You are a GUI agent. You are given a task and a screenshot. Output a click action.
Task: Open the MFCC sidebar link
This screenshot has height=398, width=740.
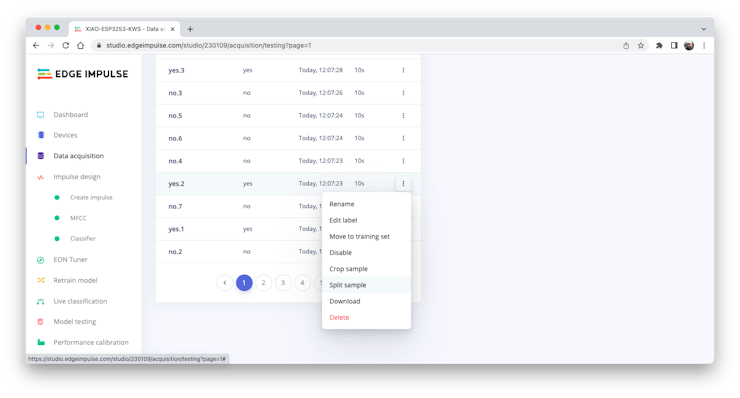click(x=78, y=218)
